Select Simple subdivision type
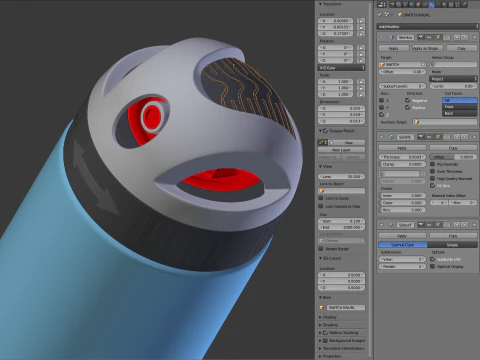The height and width of the screenshot is (360, 480). coord(452,245)
